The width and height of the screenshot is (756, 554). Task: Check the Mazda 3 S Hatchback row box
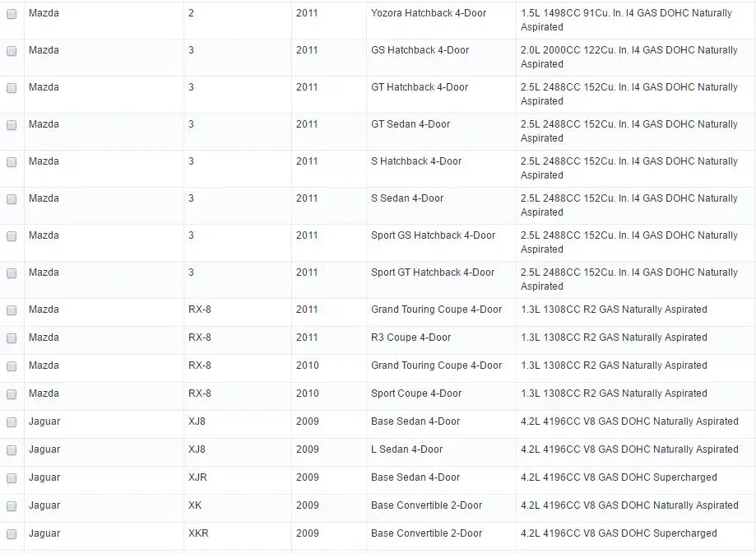(12, 162)
